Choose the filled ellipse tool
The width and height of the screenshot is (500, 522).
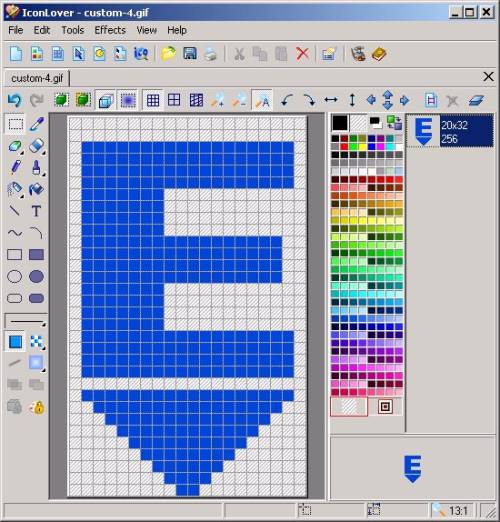[36, 276]
